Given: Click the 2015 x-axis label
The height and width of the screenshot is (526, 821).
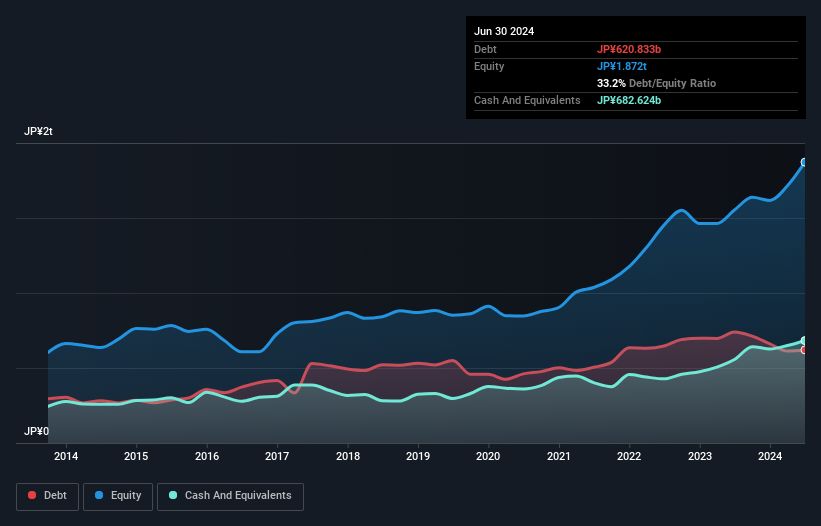Looking at the screenshot, I should 136,456.
